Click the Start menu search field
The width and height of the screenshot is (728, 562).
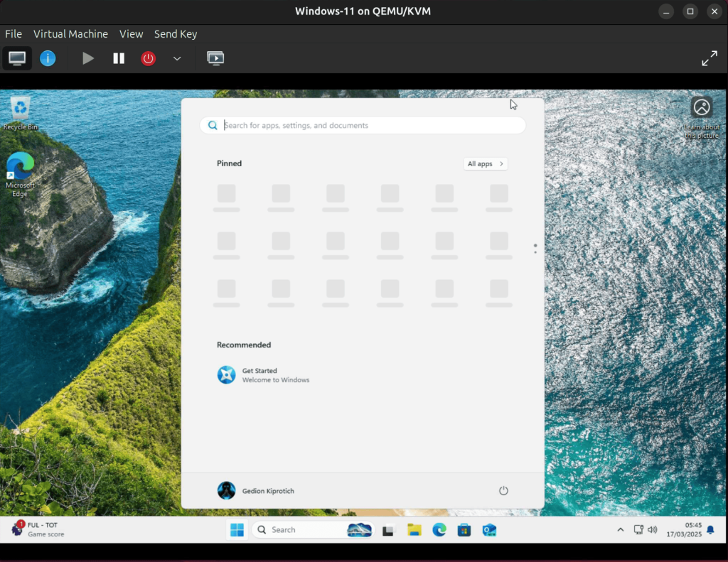click(x=363, y=125)
